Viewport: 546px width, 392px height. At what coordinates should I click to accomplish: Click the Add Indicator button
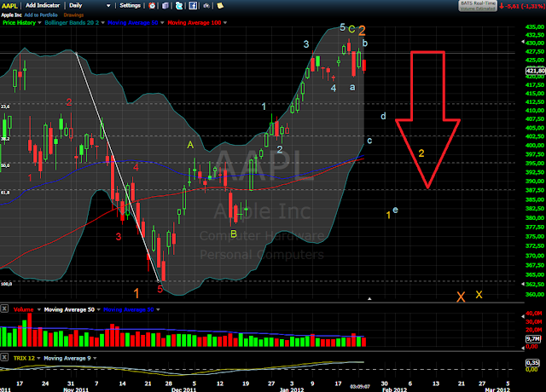click(x=43, y=6)
